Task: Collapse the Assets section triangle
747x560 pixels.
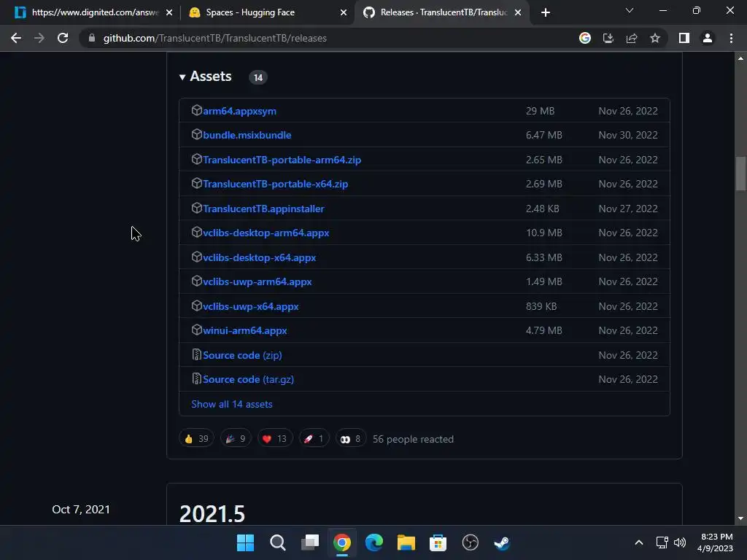Action: coord(182,77)
